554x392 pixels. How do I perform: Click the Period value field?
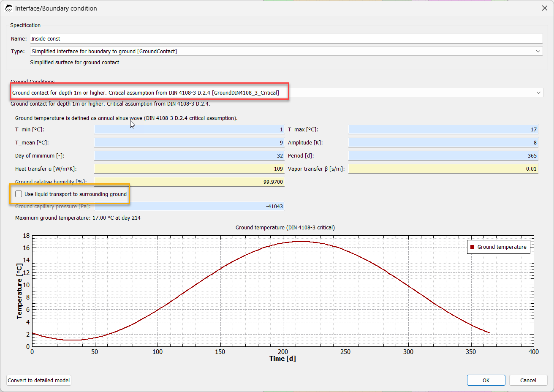(443, 156)
